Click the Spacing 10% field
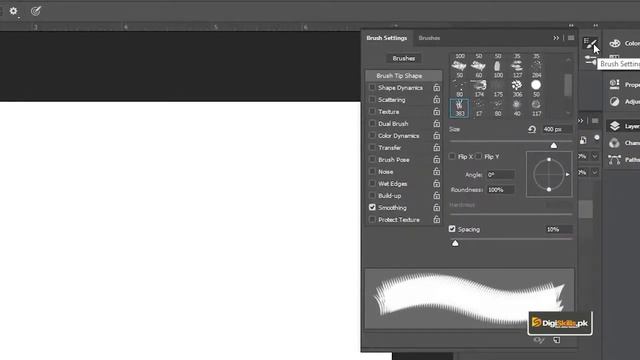Screen dimensions: 640x360 [x=559, y=229]
